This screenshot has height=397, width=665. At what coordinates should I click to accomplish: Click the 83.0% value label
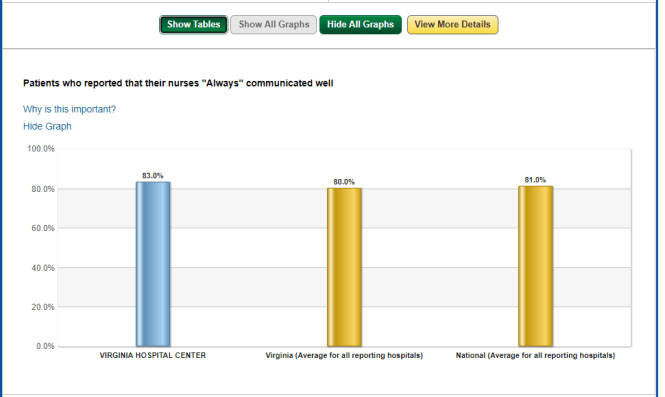click(153, 176)
